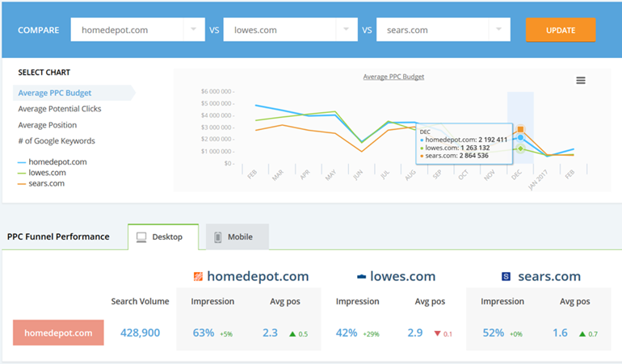Click the Lowes logo icon
Screen dimensions: 622x364
pyautogui.click(x=361, y=277)
